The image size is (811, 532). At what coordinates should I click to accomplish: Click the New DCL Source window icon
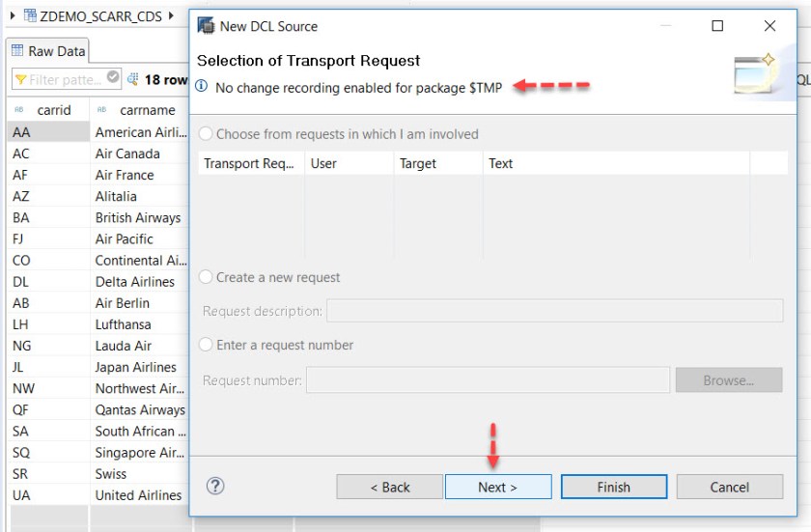pos(206,26)
